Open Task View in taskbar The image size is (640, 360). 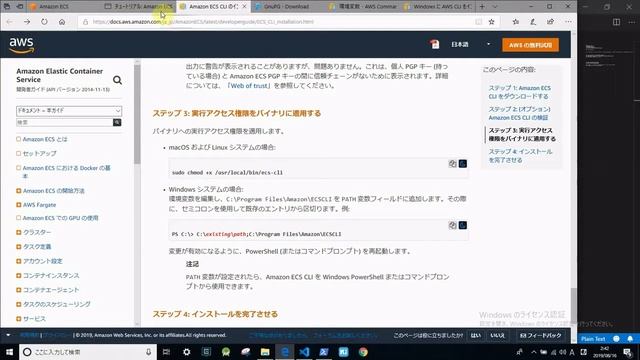coord(166,351)
